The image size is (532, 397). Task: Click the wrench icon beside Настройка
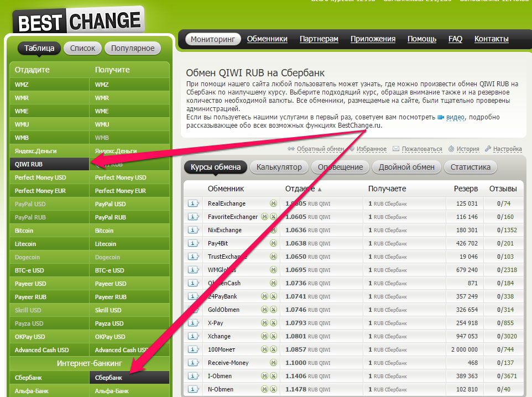pos(488,149)
